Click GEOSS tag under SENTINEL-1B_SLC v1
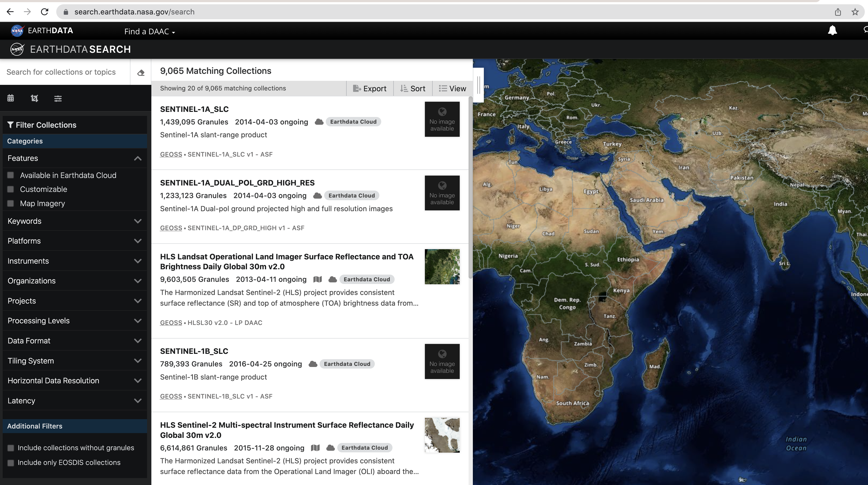This screenshot has height=485, width=868. (171, 396)
